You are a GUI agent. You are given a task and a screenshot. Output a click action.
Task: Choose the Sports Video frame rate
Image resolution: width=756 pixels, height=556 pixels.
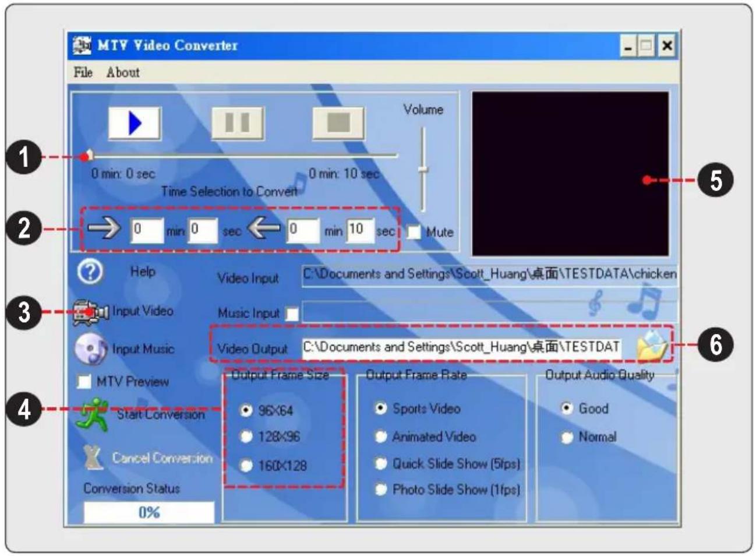[x=380, y=409]
